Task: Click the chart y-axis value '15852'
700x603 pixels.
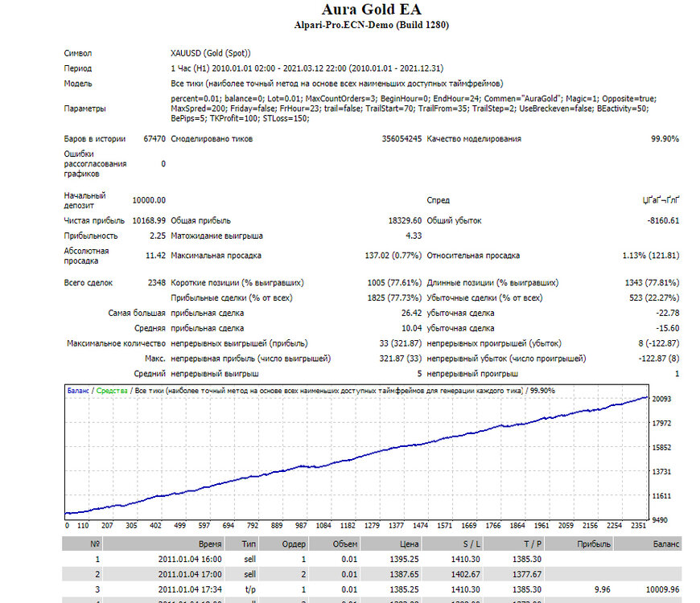Action: point(661,447)
